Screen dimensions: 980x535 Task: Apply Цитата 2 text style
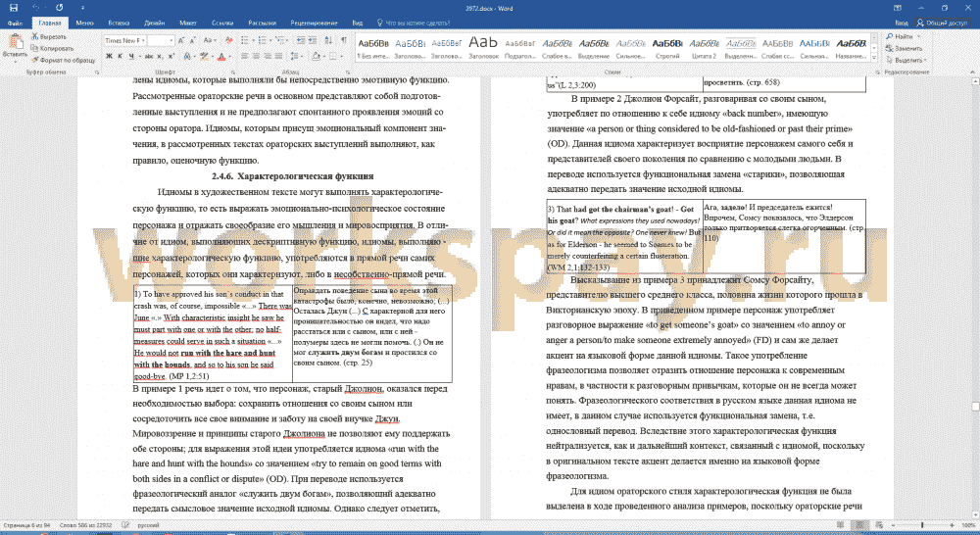[704, 47]
